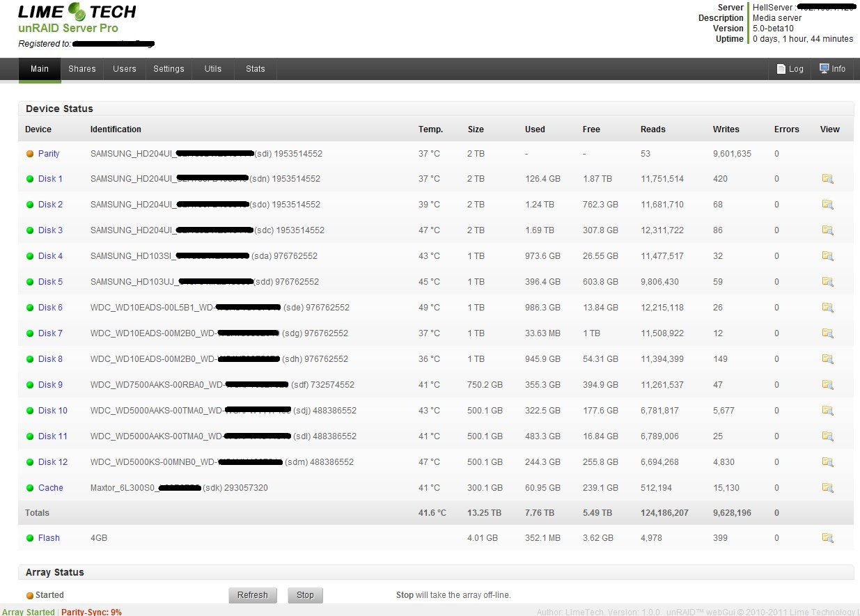The image size is (860, 616).
Task: Browse the Flash drive folder icon
Action: (827, 538)
